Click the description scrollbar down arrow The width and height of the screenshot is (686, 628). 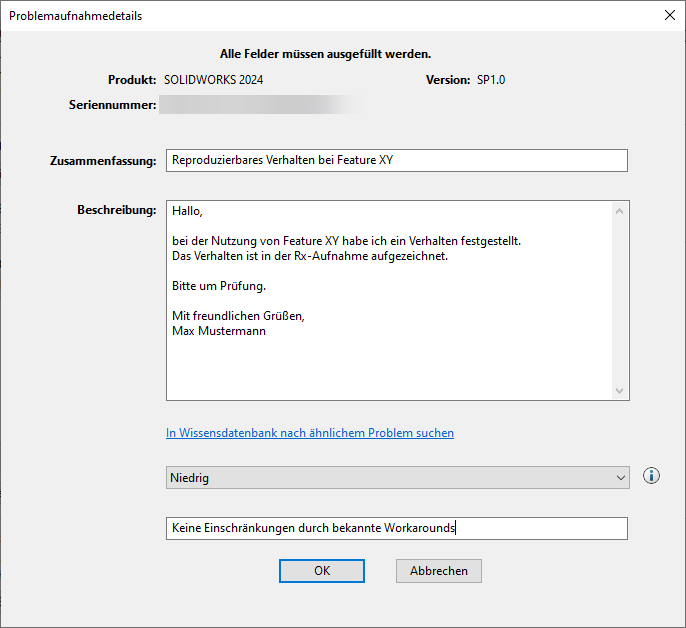pos(620,391)
